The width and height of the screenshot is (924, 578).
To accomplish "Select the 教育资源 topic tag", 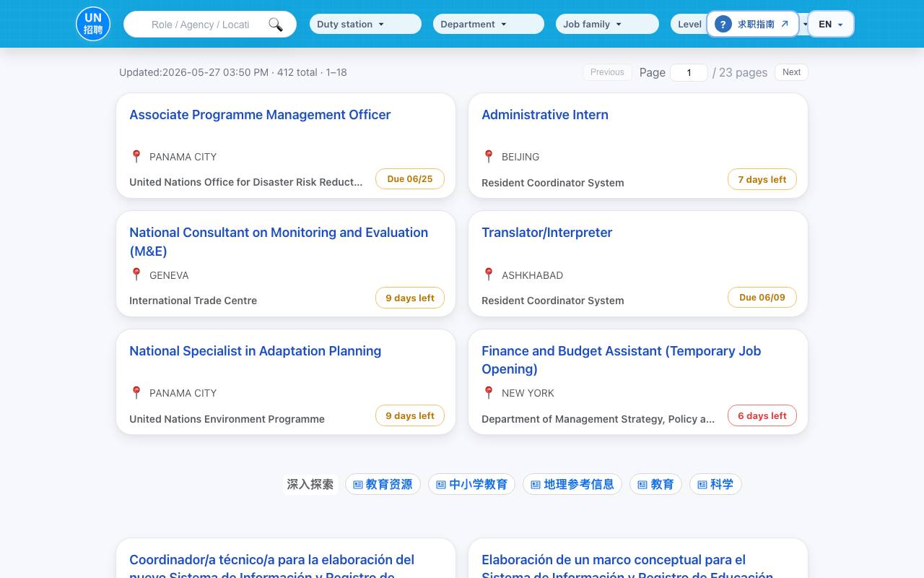I will [x=383, y=484].
